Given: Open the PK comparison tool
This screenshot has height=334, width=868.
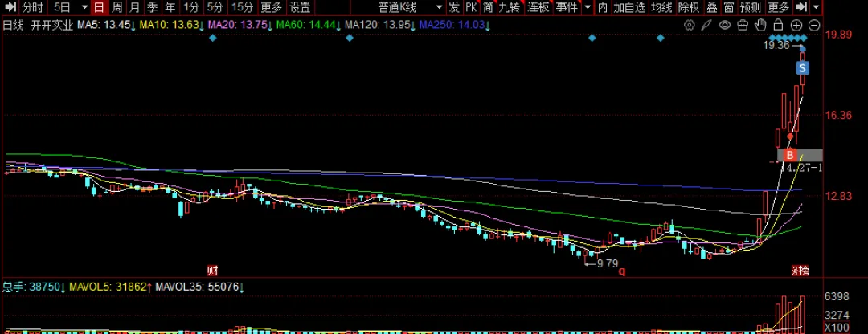Looking at the screenshot, I should [x=471, y=8].
